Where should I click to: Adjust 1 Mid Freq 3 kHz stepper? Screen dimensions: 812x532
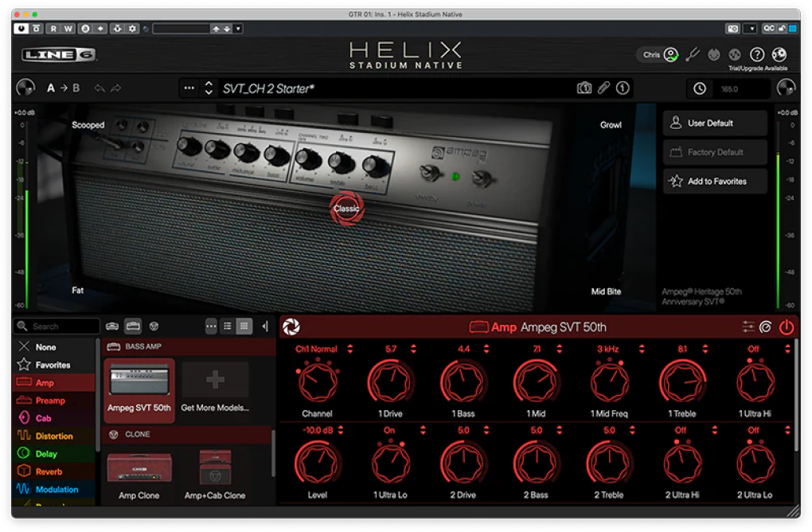pos(642,349)
